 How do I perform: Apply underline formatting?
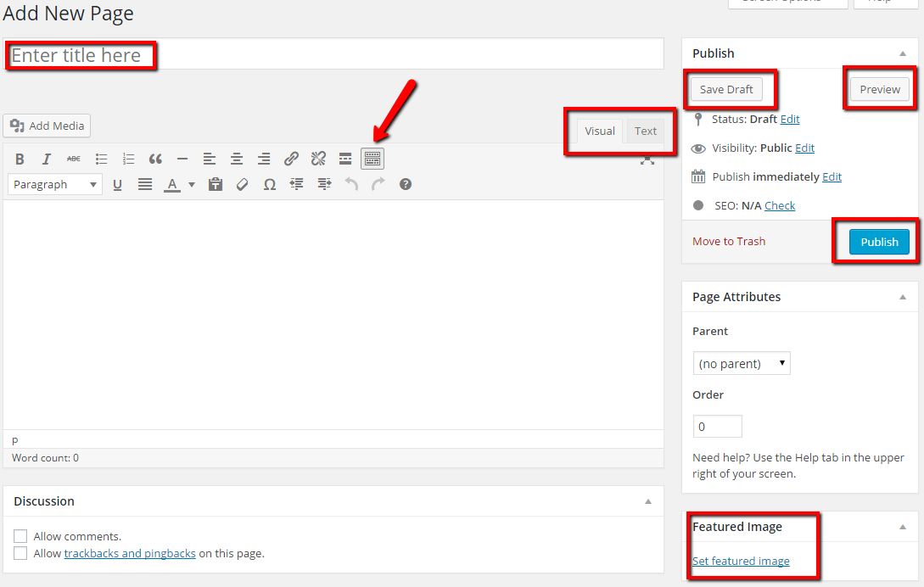point(117,184)
